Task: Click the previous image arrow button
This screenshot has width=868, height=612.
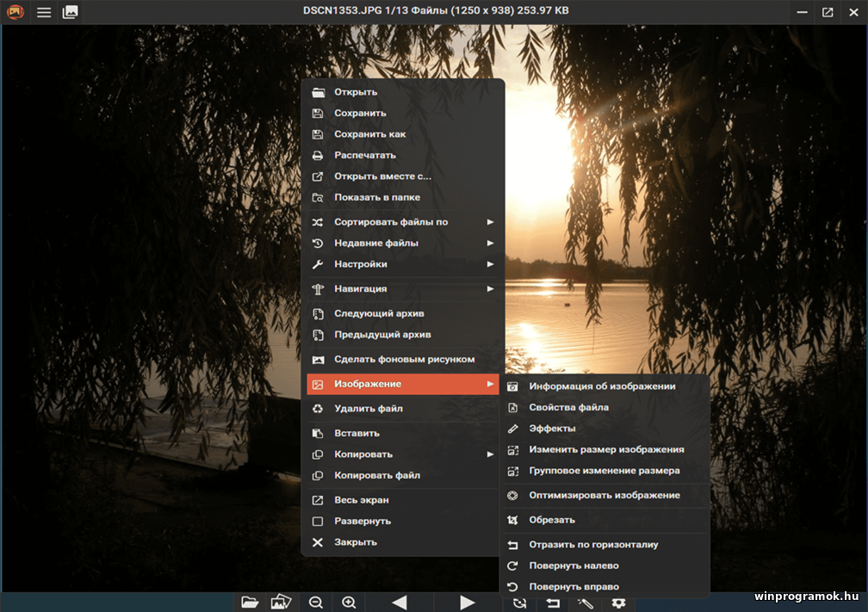Action: pyautogui.click(x=400, y=603)
